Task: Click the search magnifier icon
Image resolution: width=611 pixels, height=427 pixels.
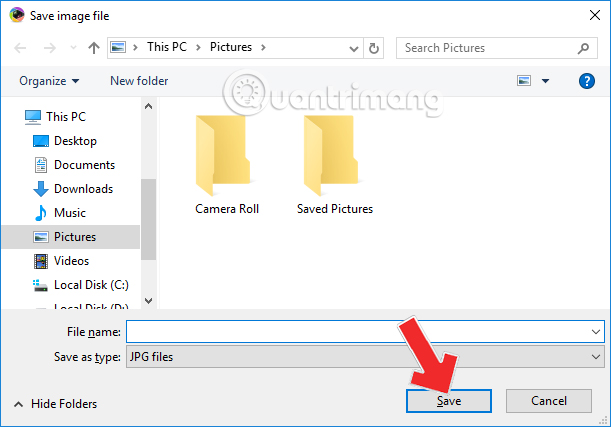Action: click(584, 47)
